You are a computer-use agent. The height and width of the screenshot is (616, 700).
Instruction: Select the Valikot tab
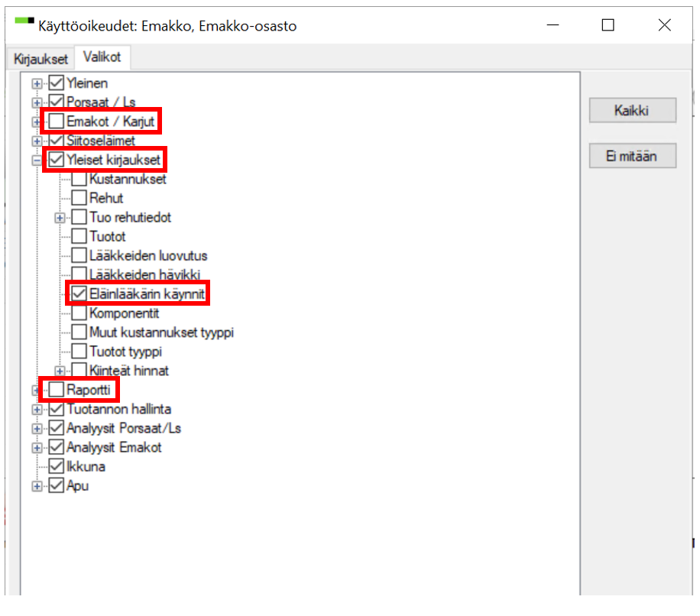tap(102, 57)
